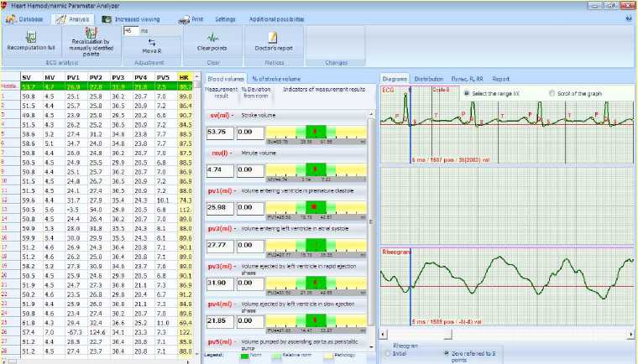This screenshot has height=364, width=638.
Task: Open the Additional possibilities menu
Action: click(276, 18)
